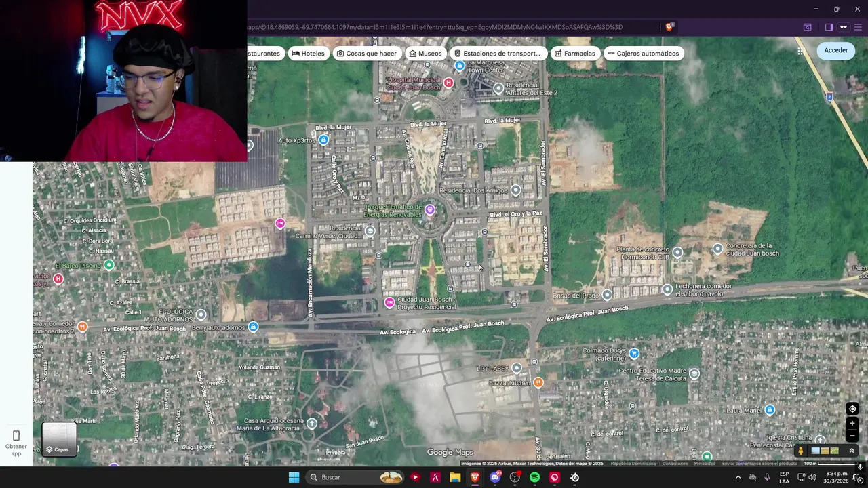The image size is (868, 488).
Task: Click the show my location button
Action: click(852, 409)
